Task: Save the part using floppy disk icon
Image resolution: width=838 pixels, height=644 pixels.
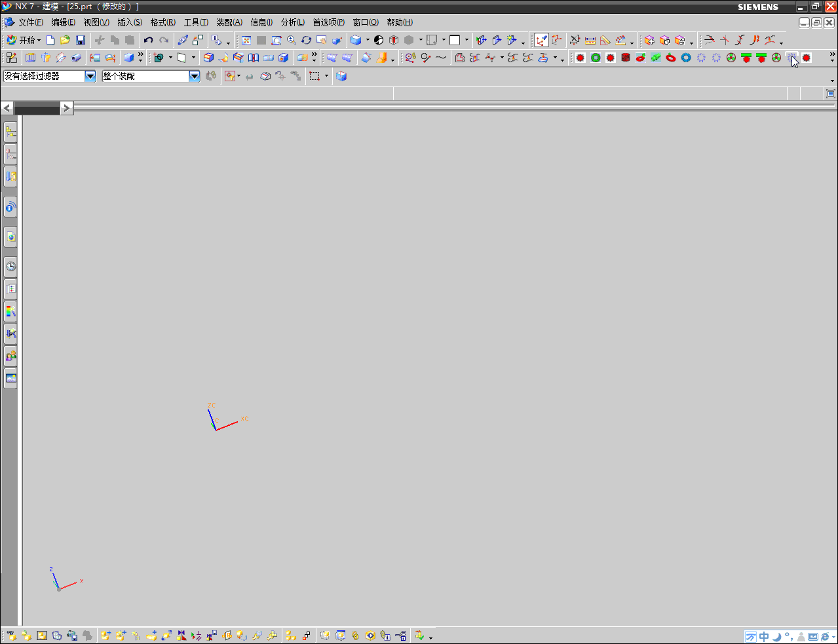Action: pyautogui.click(x=80, y=40)
